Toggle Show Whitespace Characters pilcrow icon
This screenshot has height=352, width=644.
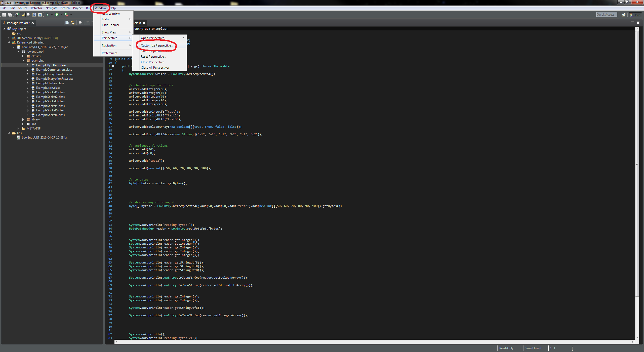pos(40,15)
